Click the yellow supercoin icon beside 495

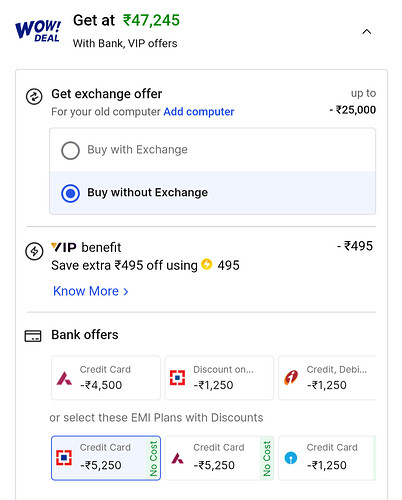click(x=207, y=264)
